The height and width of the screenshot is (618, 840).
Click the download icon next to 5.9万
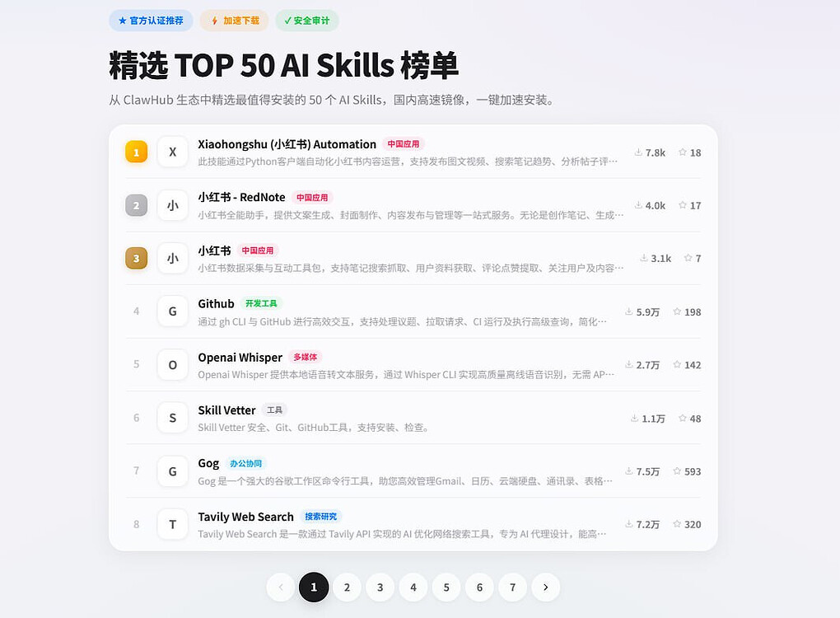point(629,311)
